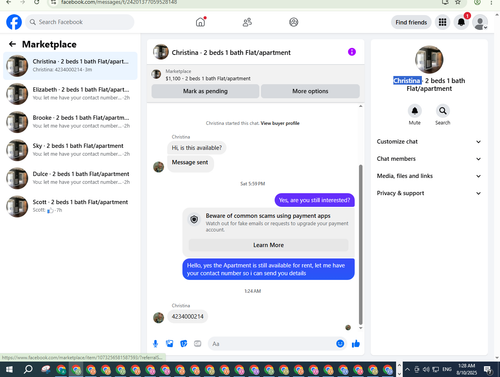
Task: Open the Home feed icon
Action: tap(200, 22)
